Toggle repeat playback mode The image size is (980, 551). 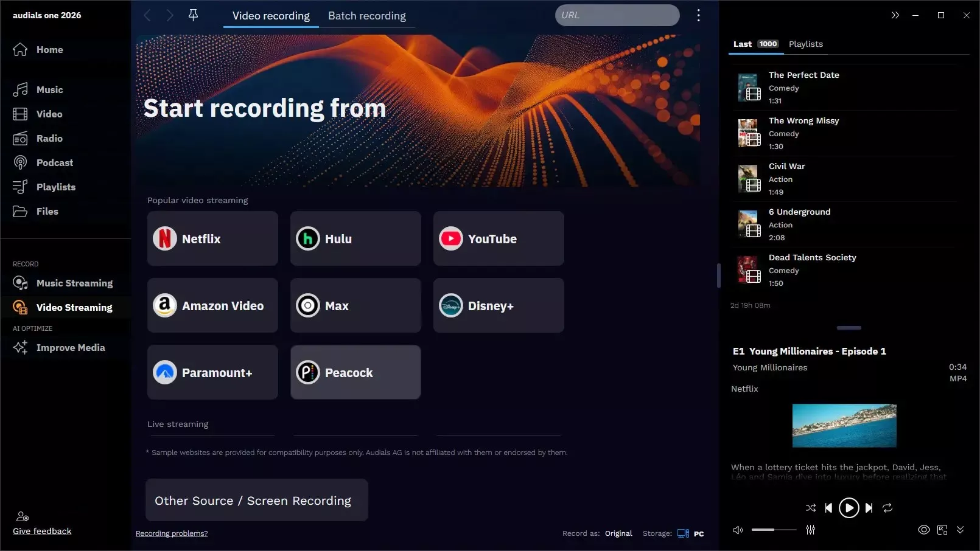point(887,508)
